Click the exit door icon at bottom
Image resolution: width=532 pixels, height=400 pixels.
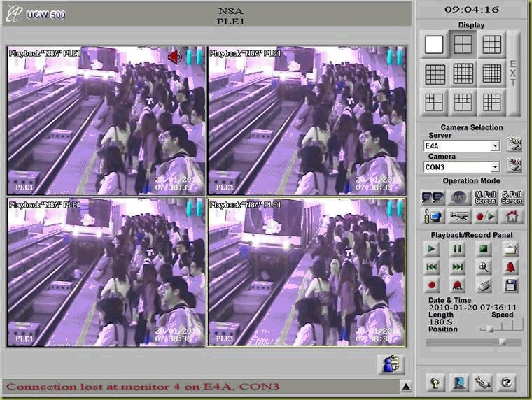click(x=459, y=383)
